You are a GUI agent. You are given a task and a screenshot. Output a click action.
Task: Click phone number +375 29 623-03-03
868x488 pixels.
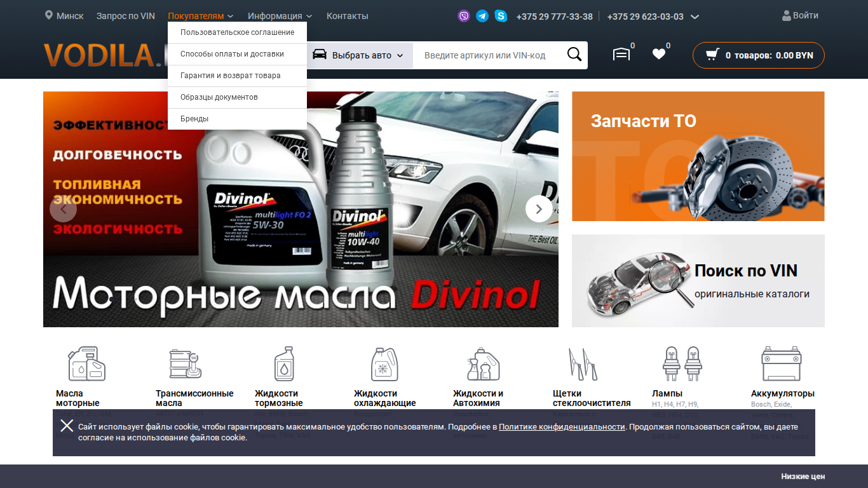click(x=646, y=17)
